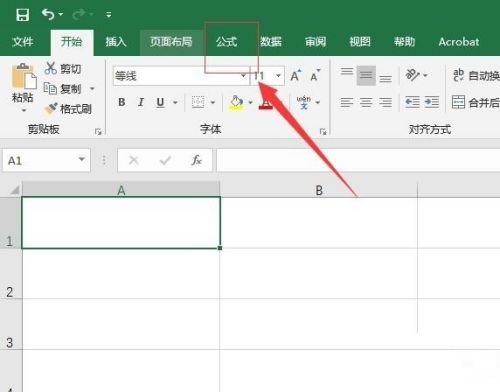Open the Acrobat tab
The height and width of the screenshot is (392, 500).
click(459, 42)
